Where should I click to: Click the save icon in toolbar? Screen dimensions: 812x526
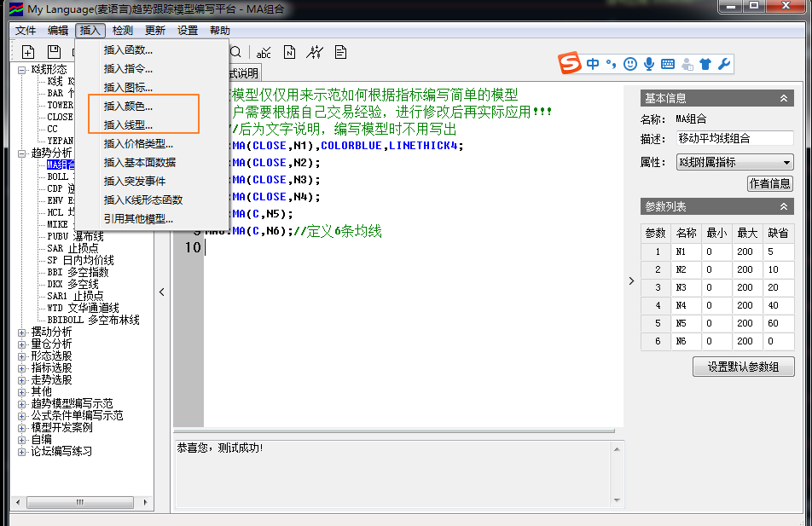click(54, 53)
